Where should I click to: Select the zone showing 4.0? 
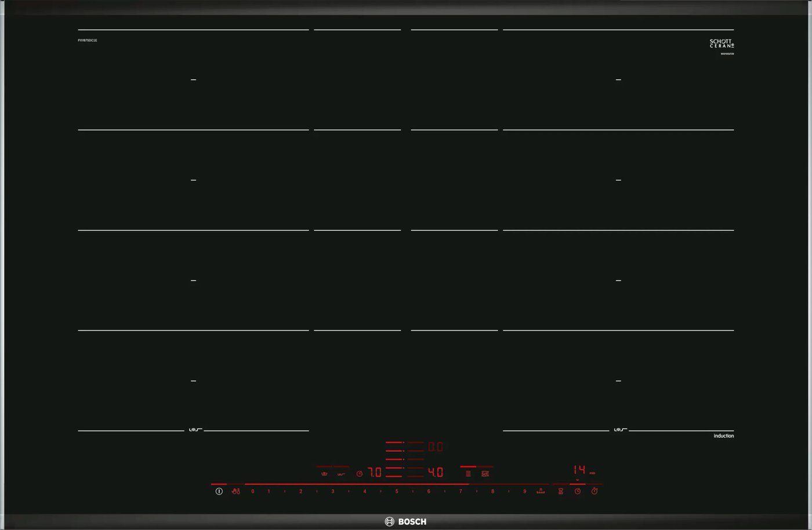[x=436, y=473]
